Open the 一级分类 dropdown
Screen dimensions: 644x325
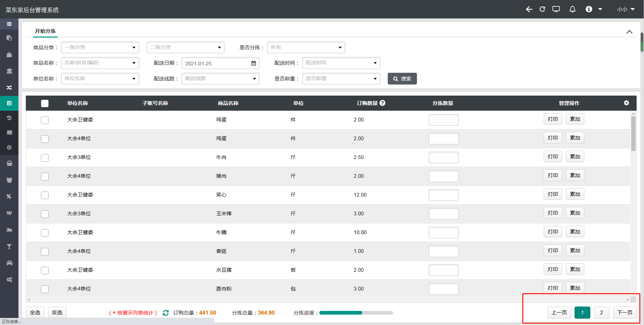100,48
